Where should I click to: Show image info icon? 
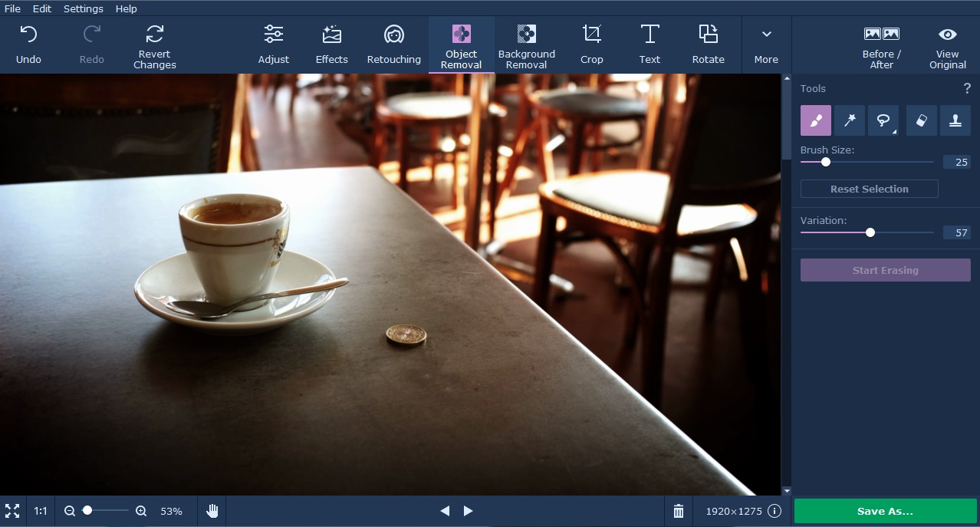774,511
